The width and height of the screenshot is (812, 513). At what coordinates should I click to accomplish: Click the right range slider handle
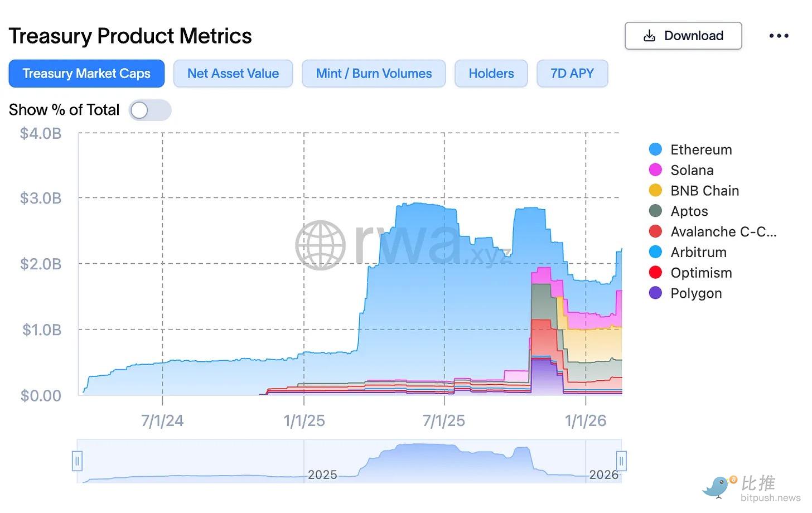[x=621, y=461]
